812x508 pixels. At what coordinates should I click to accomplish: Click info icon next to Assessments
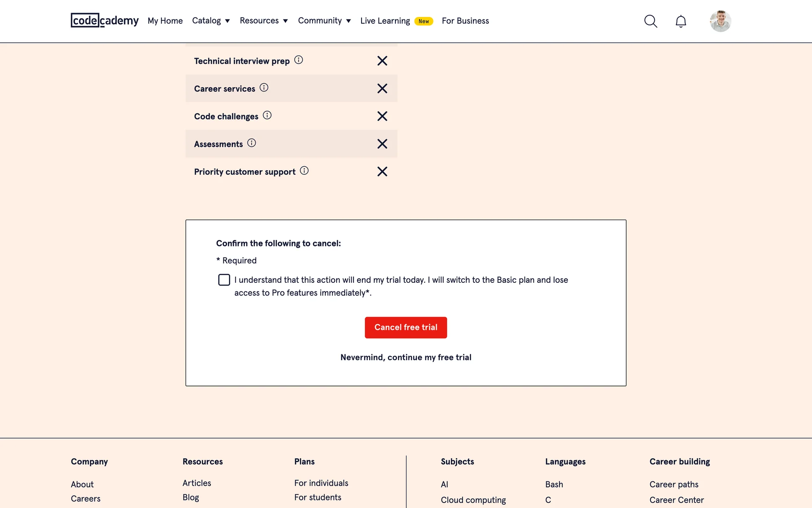tap(252, 143)
